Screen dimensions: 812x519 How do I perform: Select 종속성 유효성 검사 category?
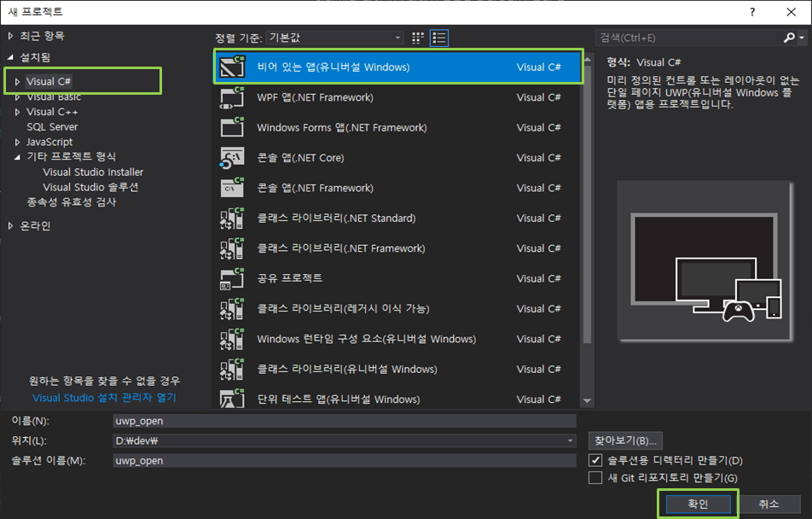tap(72, 201)
